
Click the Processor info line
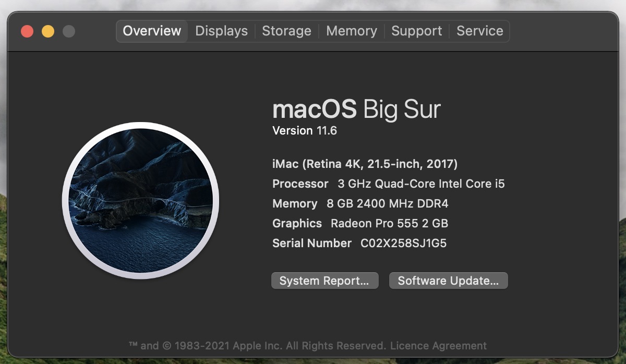[388, 184]
